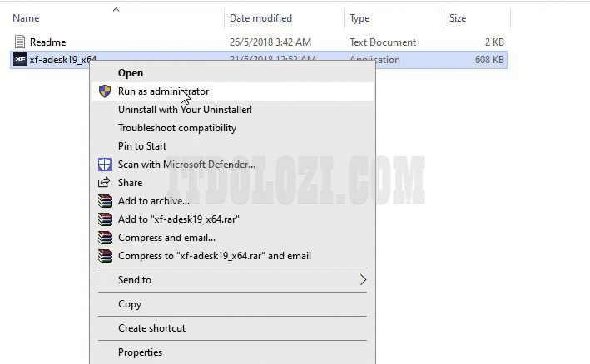Sort files by Date modified column

[262, 18]
